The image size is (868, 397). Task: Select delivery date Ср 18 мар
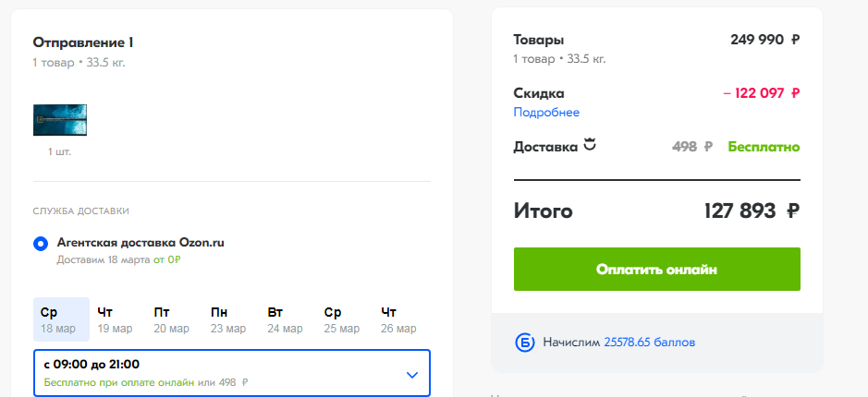click(61, 319)
